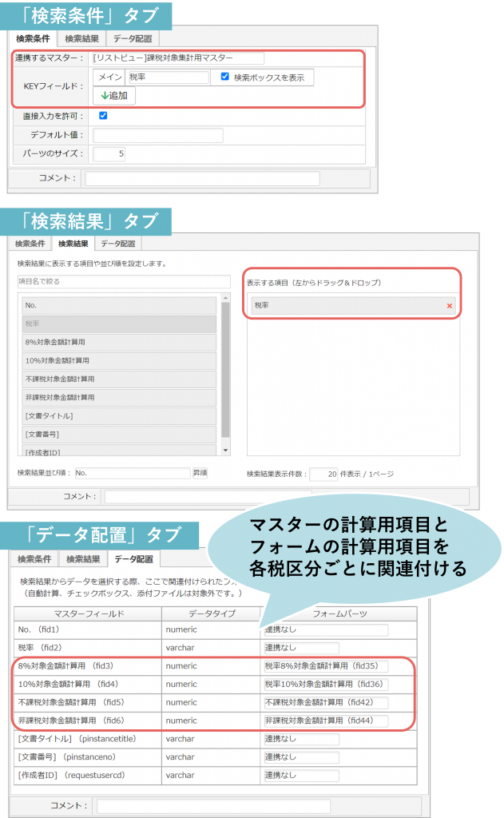Click the 項目名で絞る filter field
Image resolution: width=504 pixels, height=818 pixels.
coord(118,281)
